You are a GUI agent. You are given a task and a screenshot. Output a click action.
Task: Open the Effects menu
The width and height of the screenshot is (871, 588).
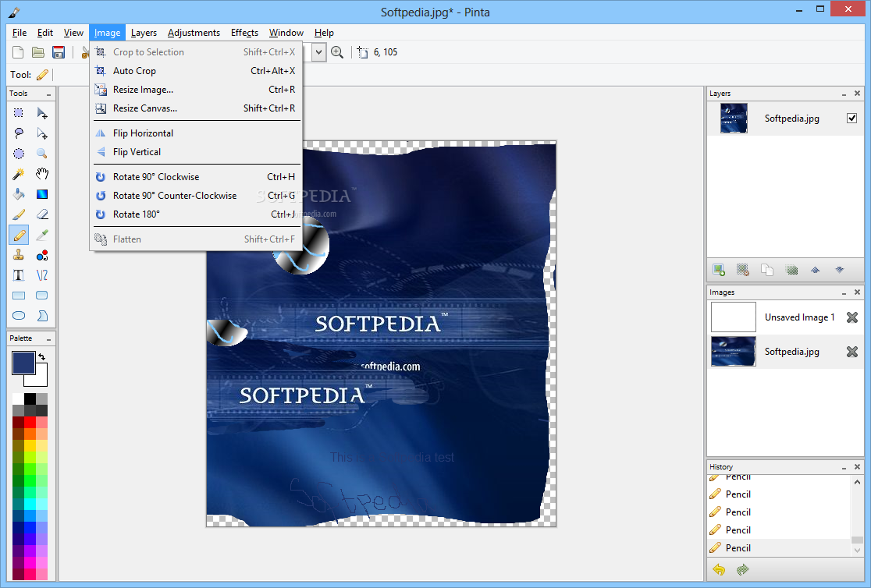click(244, 33)
